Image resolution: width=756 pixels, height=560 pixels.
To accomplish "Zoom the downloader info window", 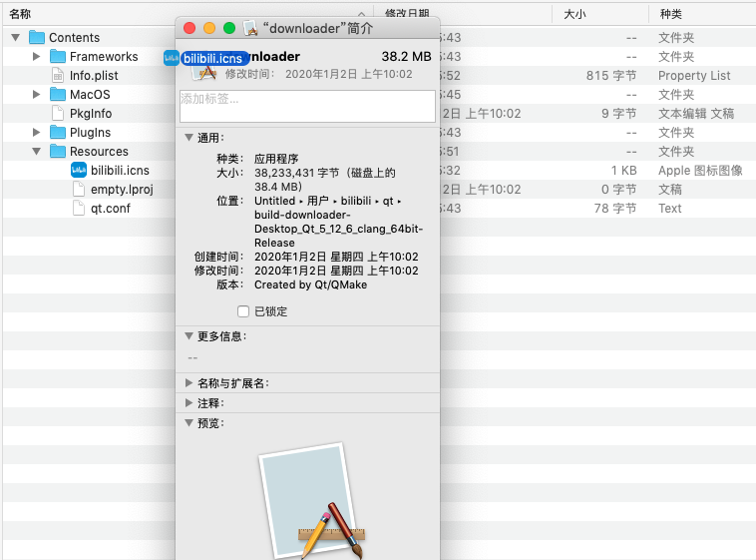I will click(229, 29).
